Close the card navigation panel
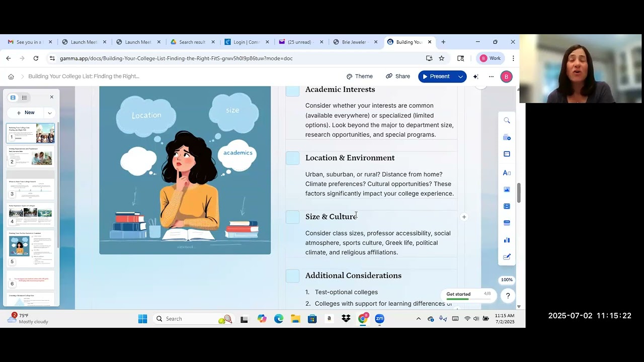 (51, 97)
